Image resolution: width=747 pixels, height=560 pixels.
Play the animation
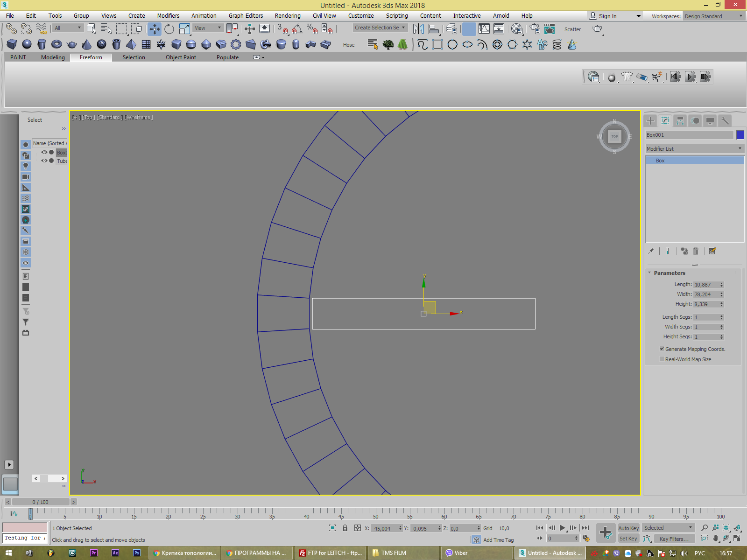[563, 528]
